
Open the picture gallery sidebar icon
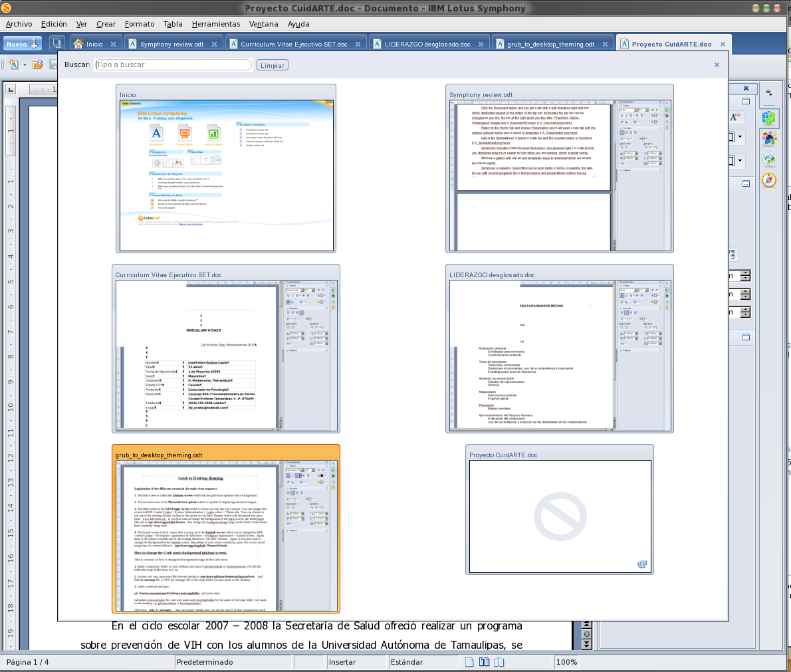pos(769,160)
